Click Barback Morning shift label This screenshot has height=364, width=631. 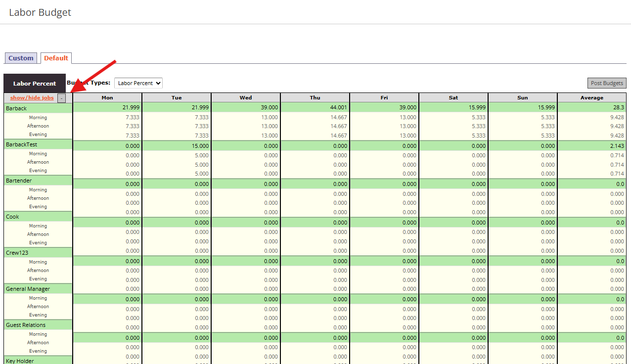[x=38, y=118]
